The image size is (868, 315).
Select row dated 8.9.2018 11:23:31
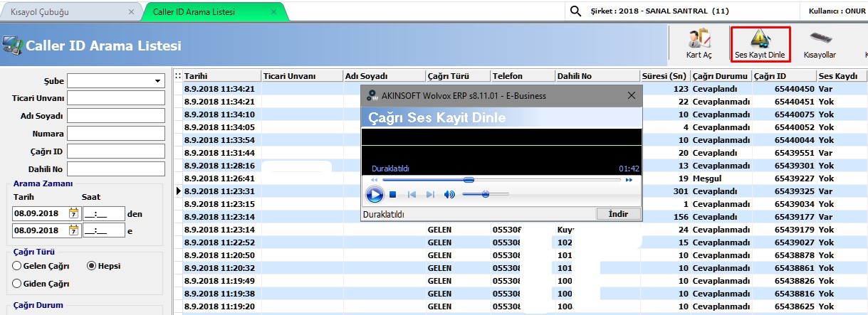click(x=525, y=191)
